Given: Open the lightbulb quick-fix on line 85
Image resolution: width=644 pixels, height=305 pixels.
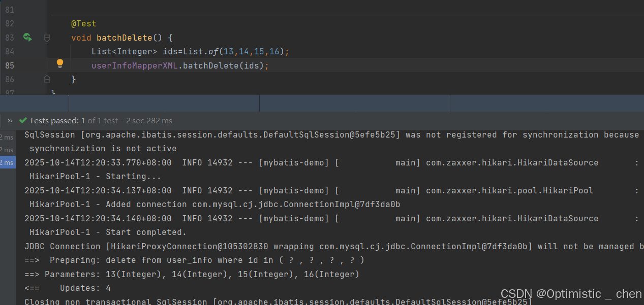Looking at the screenshot, I should tap(60, 63).
